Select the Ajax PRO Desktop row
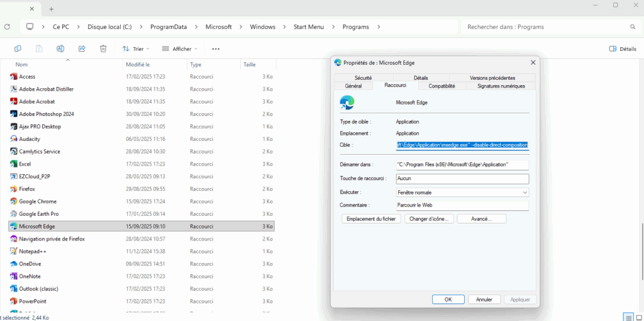The height and width of the screenshot is (321, 644). [142, 127]
